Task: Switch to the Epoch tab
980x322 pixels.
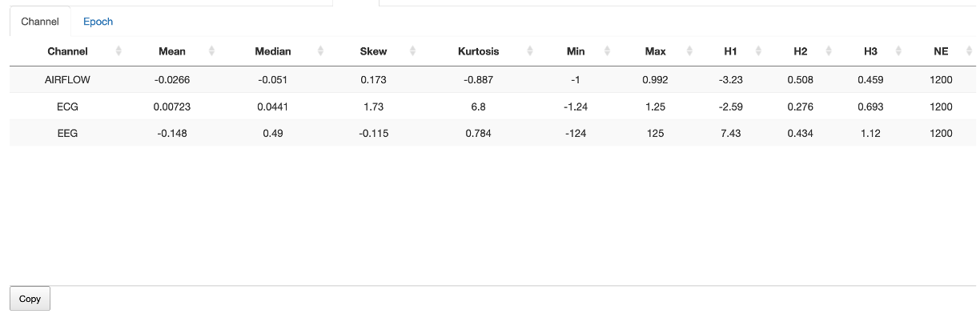Action: click(x=98, y=22)
